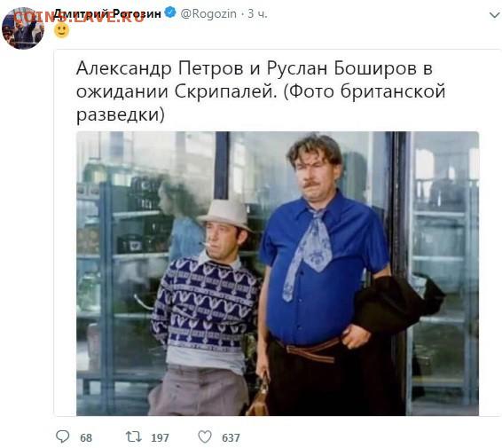Click the Дмитрий Рогозин display name

pos(107,13)
